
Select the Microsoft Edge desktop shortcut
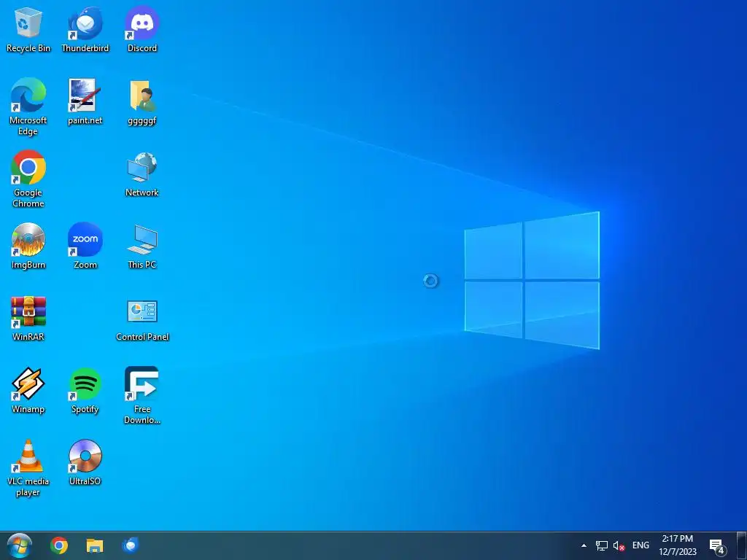tap(28, 107)
